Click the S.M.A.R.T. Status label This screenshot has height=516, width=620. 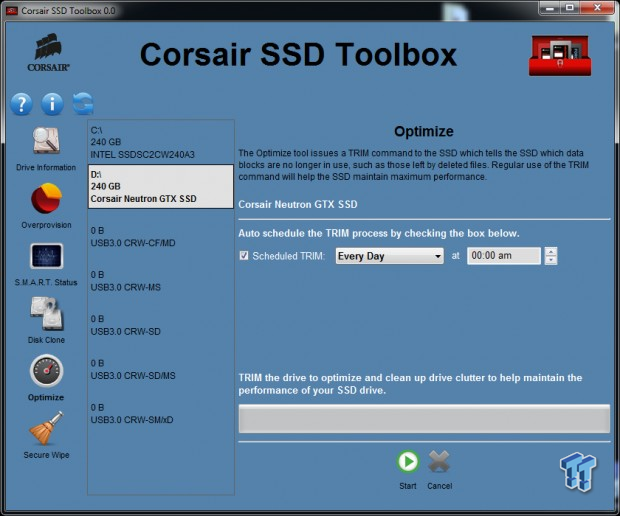(x=46, y=282)
